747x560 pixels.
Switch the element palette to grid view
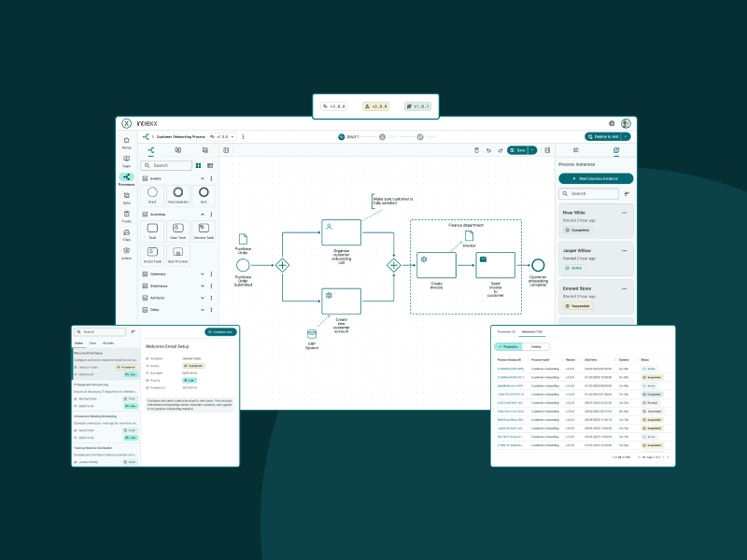point(198,165)
